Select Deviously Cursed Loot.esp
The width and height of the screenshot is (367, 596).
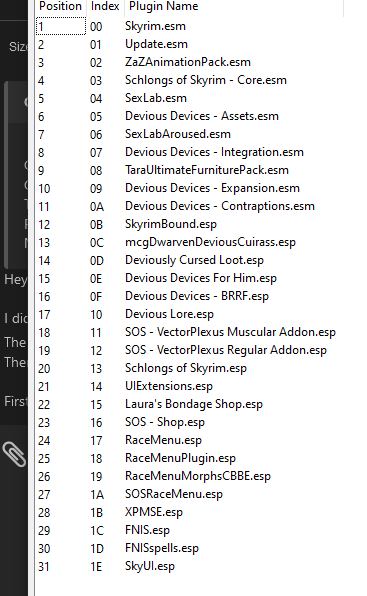(194, 260)
